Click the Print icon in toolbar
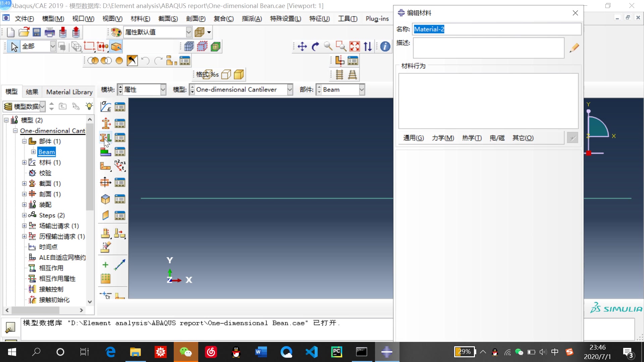The height and width of the screenshot is (362, 644). pyautogui.click(x=50, y=32)
